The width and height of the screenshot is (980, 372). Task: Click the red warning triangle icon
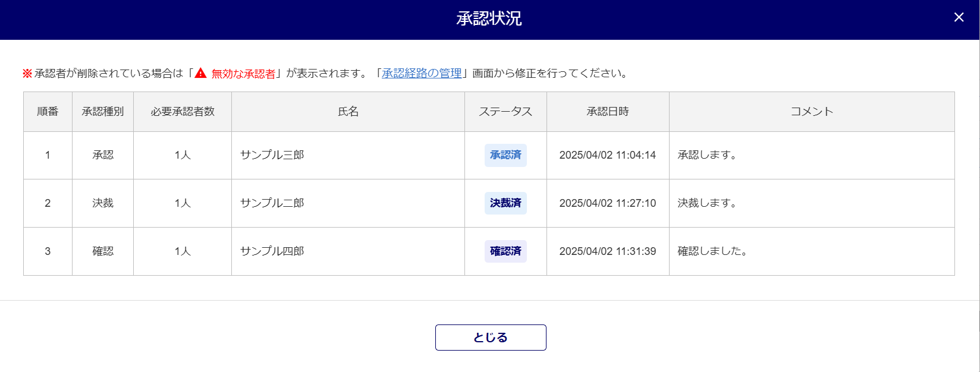pyautogui.click(x=201, y=73)
